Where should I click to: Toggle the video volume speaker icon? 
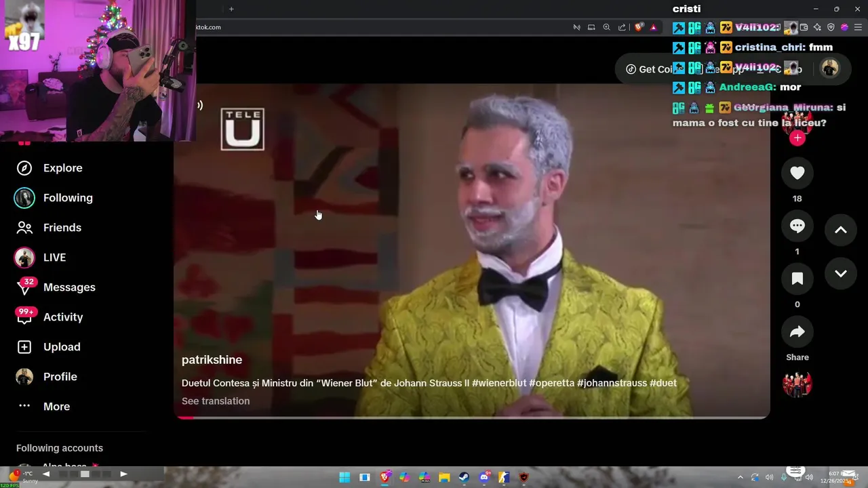pyautogui.click(x=199, y=105)
